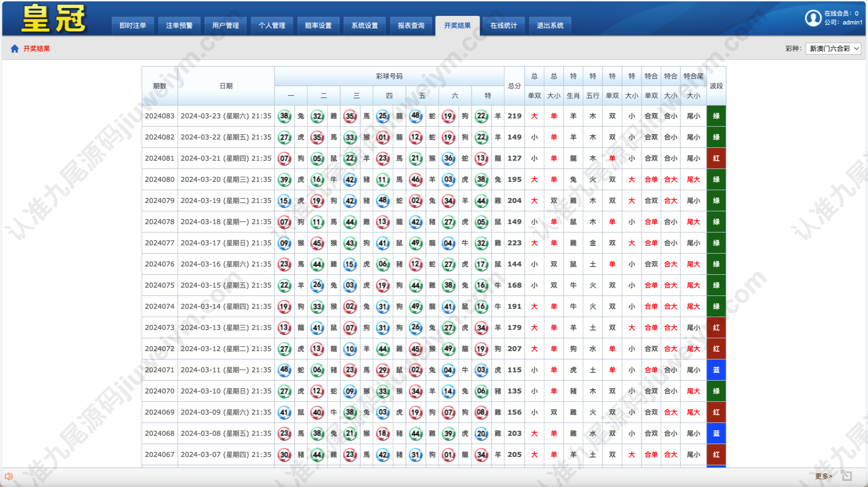Click the 期数 column header
868x487 pixels.
160,86
